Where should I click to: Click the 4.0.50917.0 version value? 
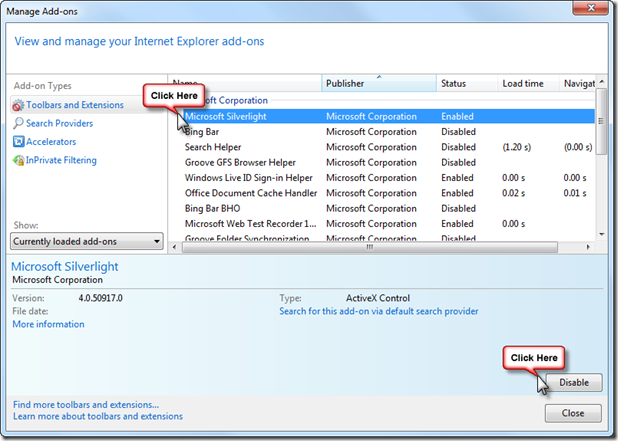101,298
